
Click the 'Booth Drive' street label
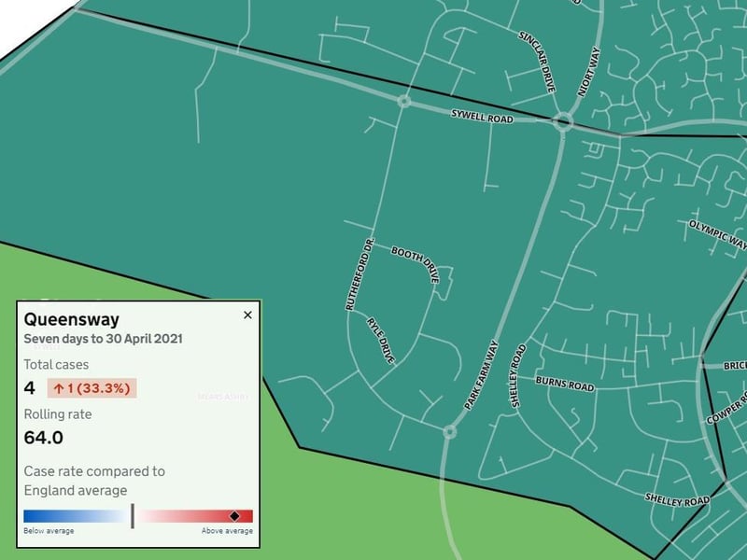pyautogui.click(x=416, y=264)
